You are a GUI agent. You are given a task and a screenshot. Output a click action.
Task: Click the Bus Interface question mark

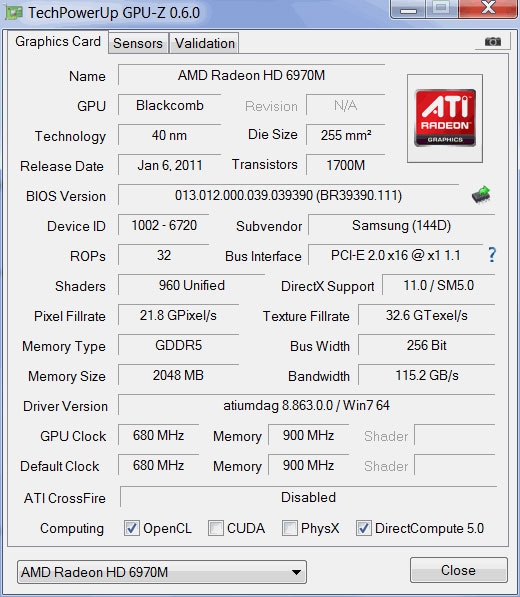coord(492,254)
